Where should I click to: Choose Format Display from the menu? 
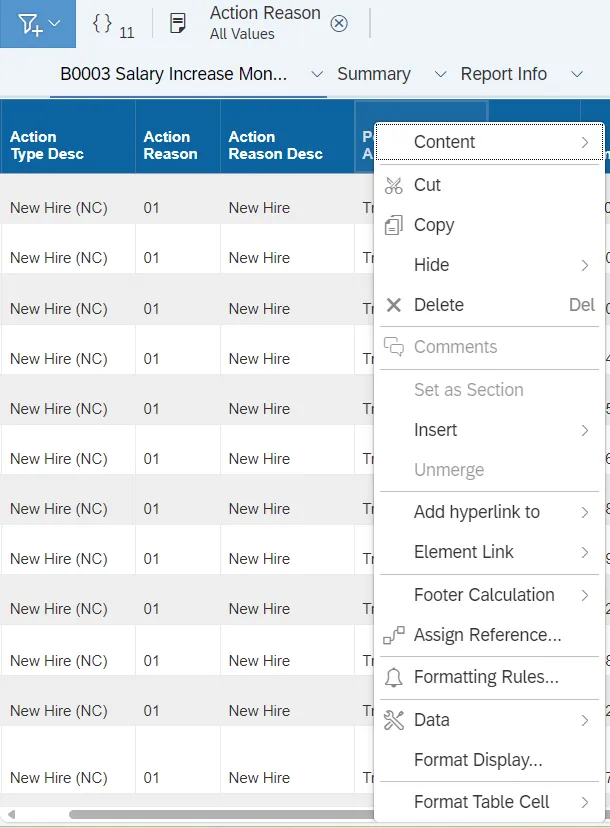click(x=478, y=760)
